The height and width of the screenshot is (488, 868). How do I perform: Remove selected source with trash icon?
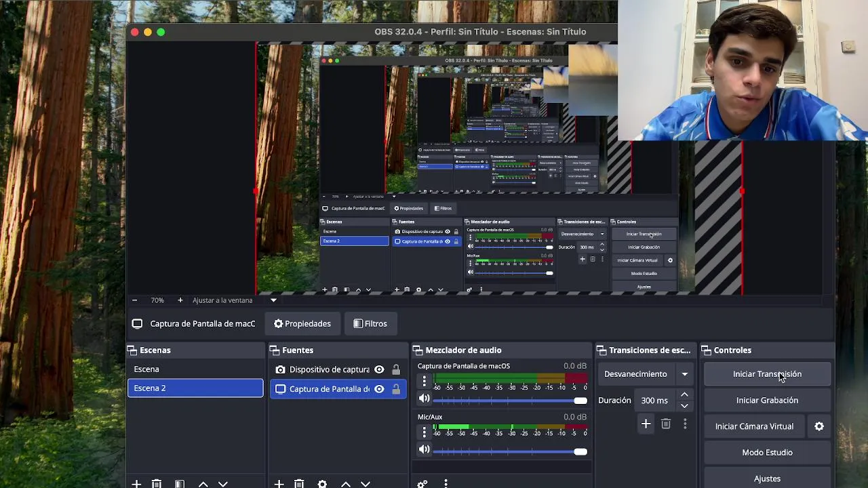(299, 483)
